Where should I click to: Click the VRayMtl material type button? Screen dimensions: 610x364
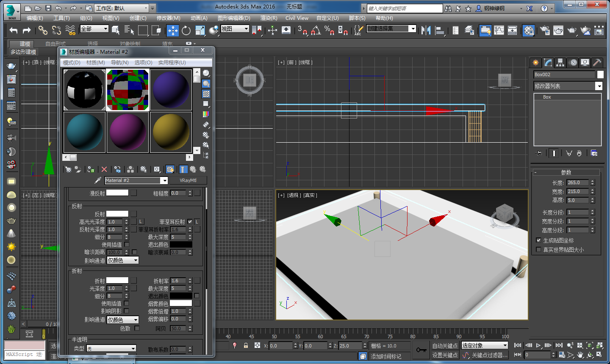tap(188, 180)
